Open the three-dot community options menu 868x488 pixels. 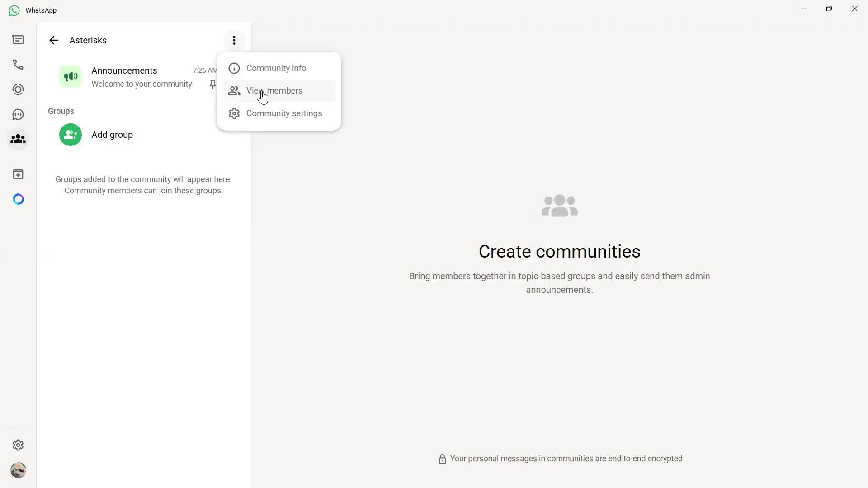pyautogui.click(x=234, y=40)
